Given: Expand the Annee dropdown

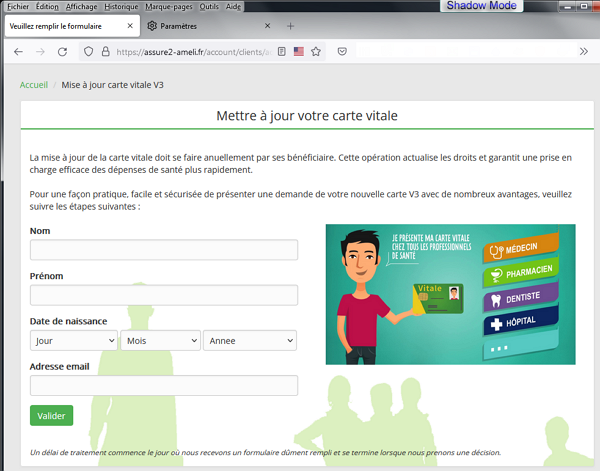Looking at the screenshot, I should pos(250,341).
